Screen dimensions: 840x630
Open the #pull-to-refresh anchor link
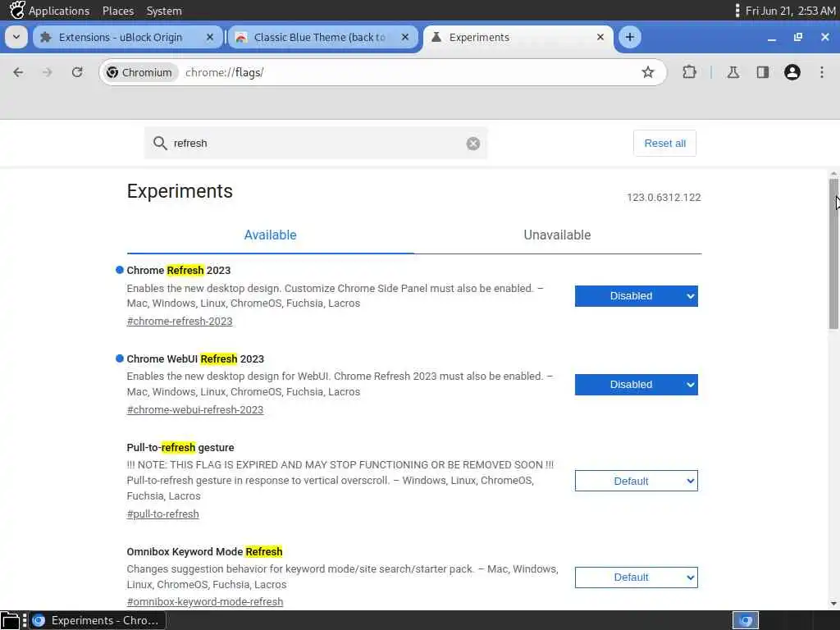163,514
